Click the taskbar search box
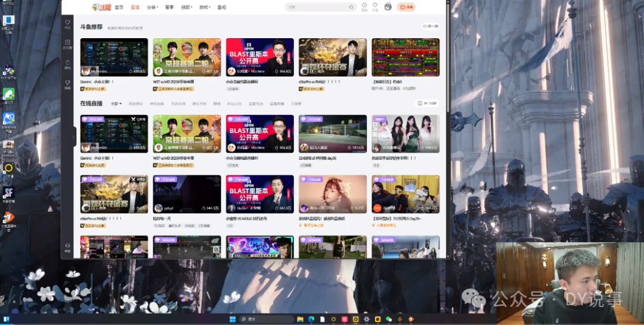Image resolution: width=644 pixels, height=325 pixels. click(267, 319)
